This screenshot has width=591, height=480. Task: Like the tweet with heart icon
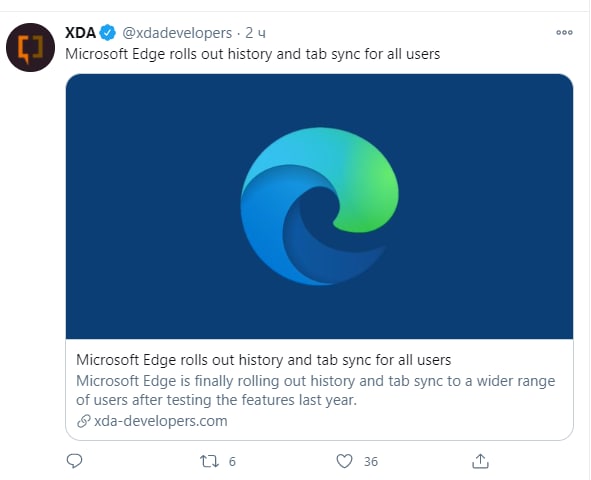(x=344, y=461)
